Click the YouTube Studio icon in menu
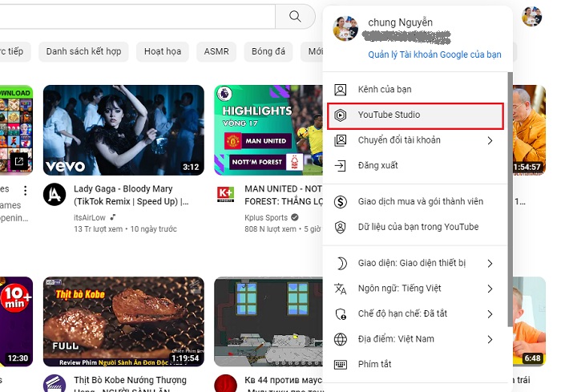This screenshot has width=561, height=392. (341, 115)
